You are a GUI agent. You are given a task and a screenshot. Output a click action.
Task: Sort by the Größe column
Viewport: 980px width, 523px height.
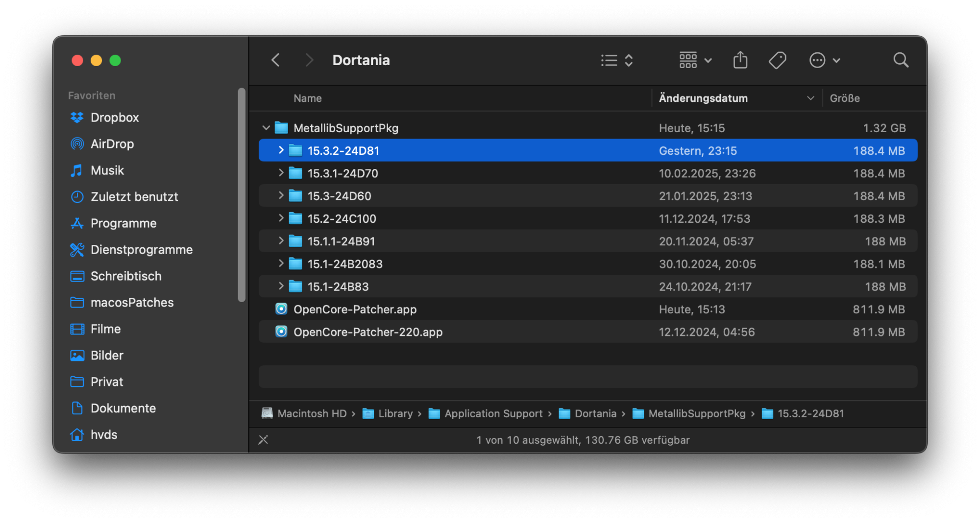(845, 98)
